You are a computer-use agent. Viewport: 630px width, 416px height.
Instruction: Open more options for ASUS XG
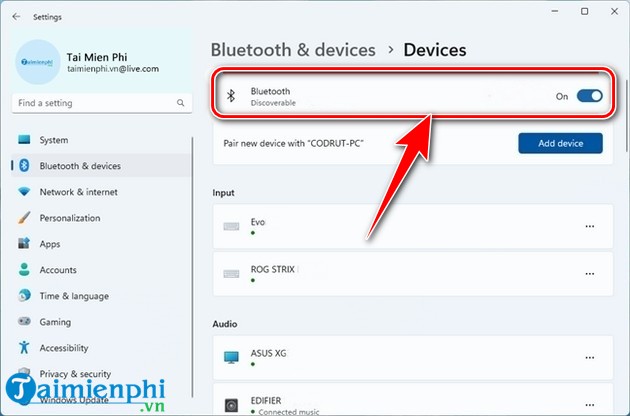[x=589, y=358]
